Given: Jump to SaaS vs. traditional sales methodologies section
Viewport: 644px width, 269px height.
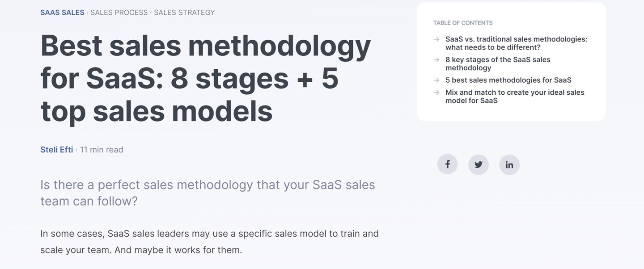Looking at the screenshot, I should [516, 43].
